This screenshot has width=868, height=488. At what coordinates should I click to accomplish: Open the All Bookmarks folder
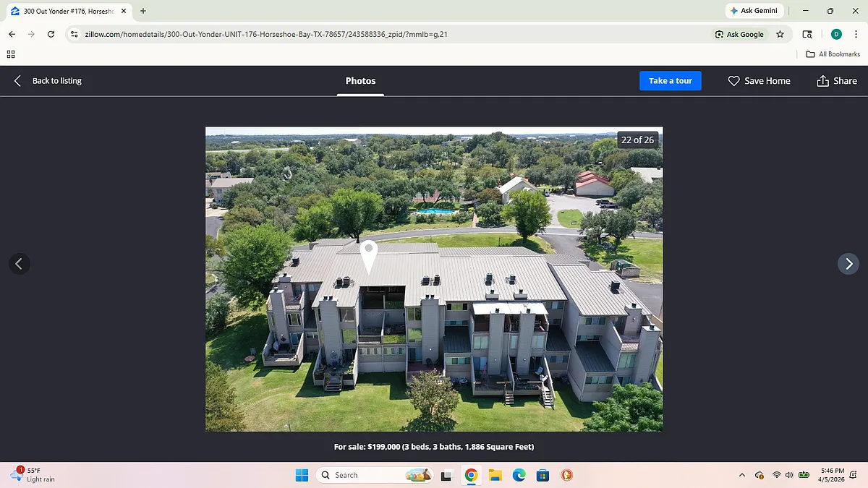(833, 54)
